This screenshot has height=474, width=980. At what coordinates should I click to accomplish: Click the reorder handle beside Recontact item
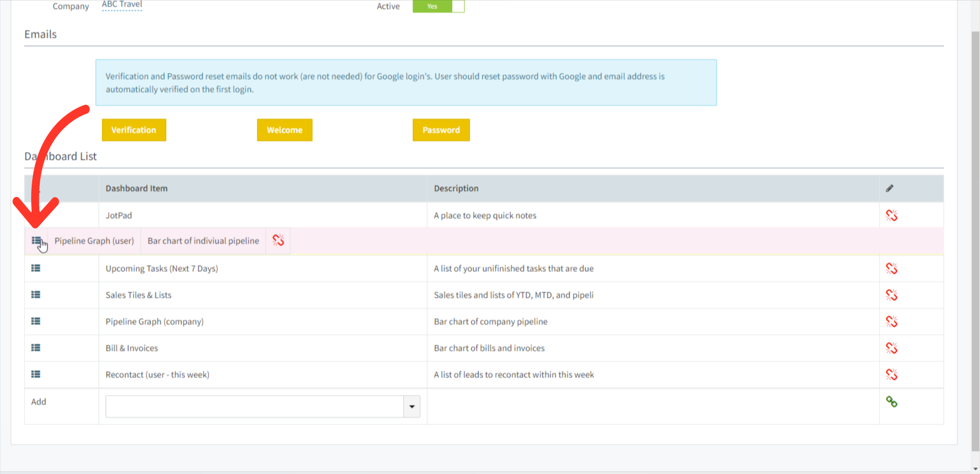click(36, 374)
